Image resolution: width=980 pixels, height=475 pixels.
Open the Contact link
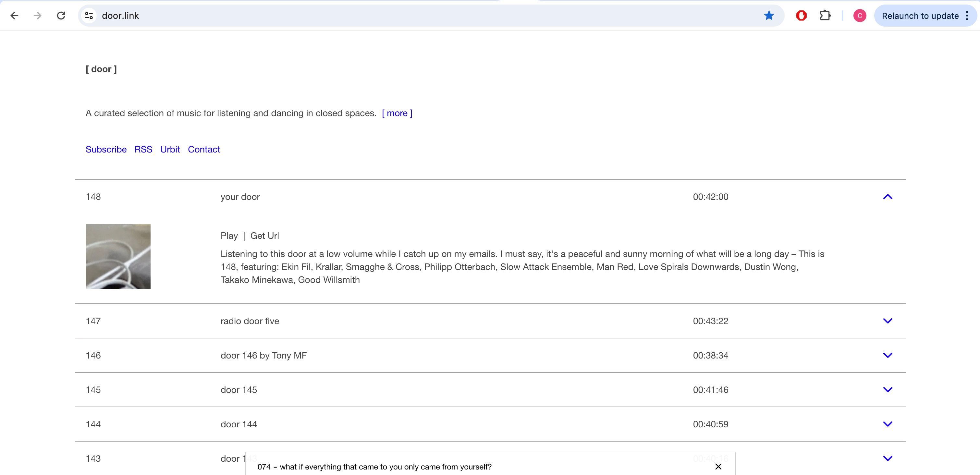tap(204, 150)
